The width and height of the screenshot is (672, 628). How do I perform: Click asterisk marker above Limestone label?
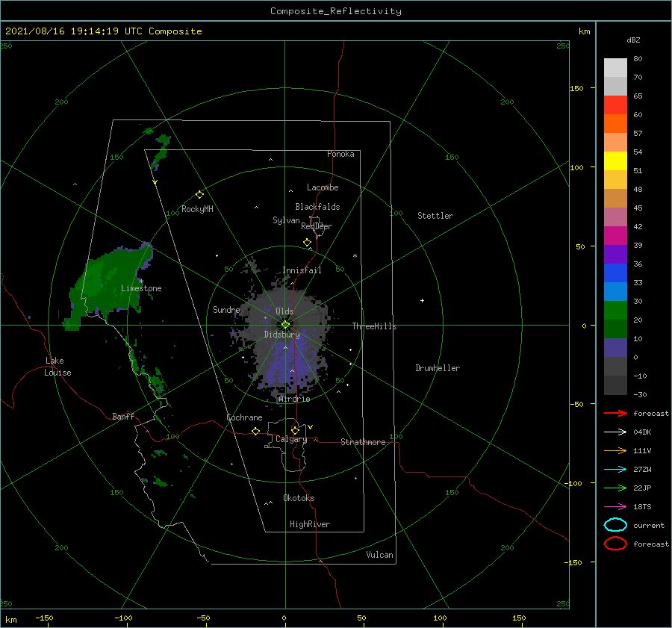[141, 282]
